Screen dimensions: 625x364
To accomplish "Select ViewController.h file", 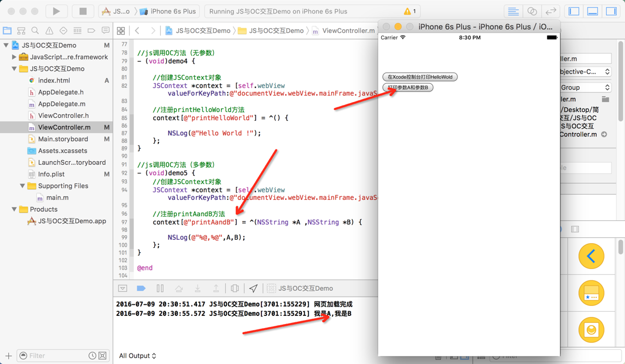I will click(x=63, y=115).
